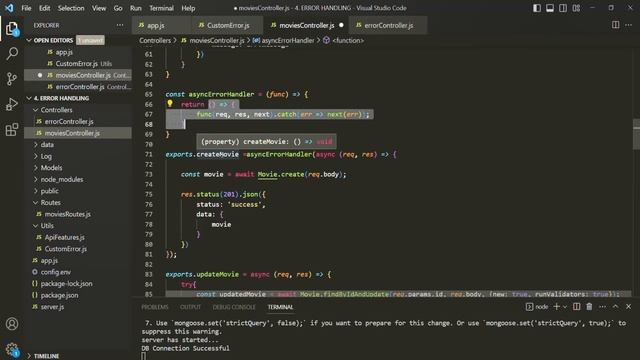Screen dimensions: 640x360
Task: Open the customize layout icon
Action: pos(576,8)
